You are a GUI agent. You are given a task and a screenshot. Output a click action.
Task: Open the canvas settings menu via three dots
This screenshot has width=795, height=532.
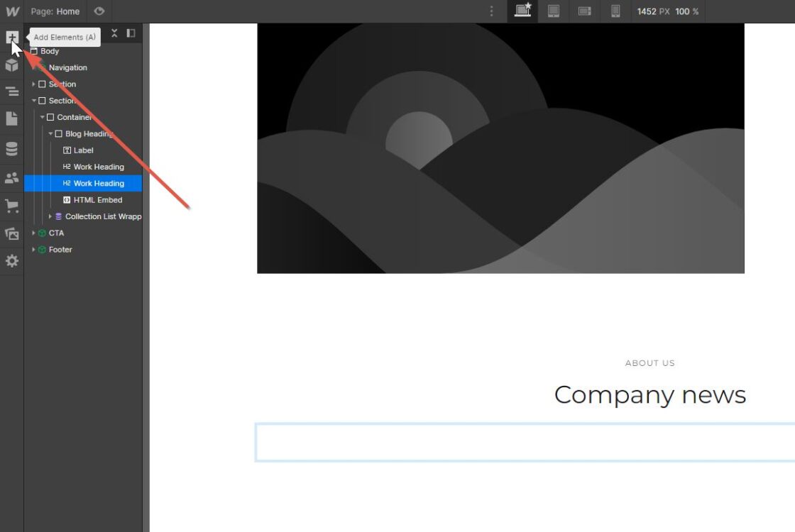point(492,11)
